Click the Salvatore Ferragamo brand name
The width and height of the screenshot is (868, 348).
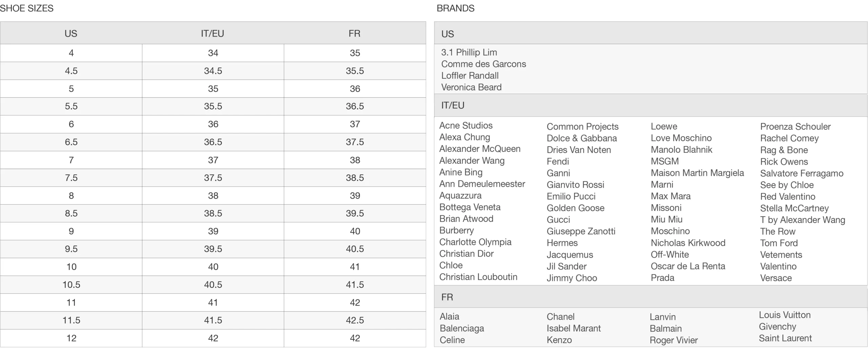pyautogui.click(x=802, y=173)
